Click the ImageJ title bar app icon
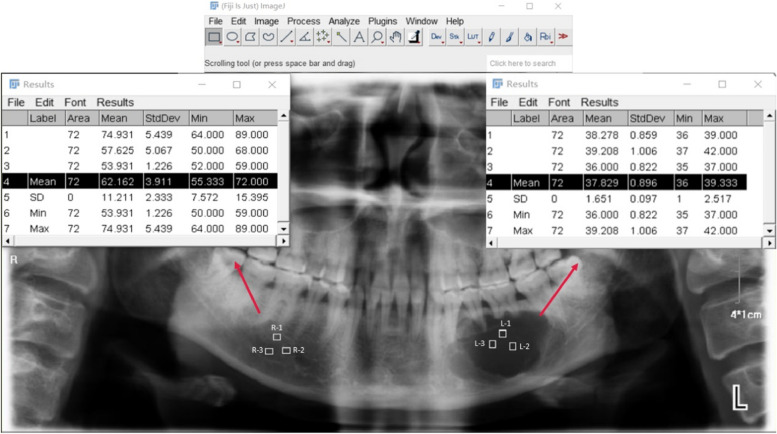The image size is (777, 434). pyautogui.click(x=214, y=6)
